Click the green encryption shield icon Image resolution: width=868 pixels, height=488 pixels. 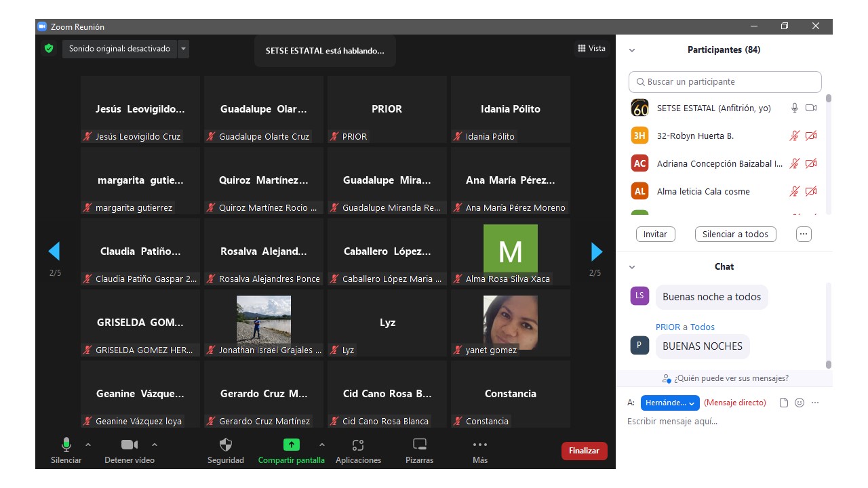(x=48, y=49)
